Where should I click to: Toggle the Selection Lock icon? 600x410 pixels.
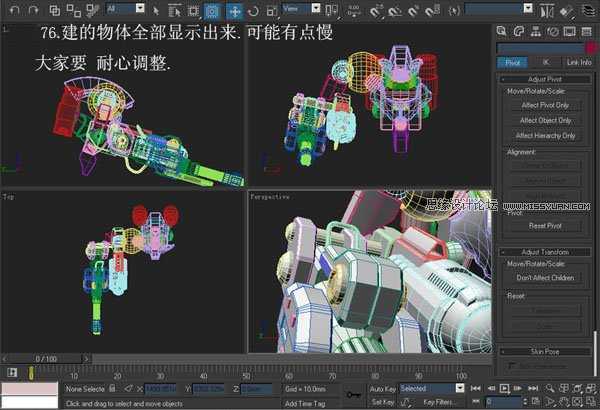pos(112,389)
